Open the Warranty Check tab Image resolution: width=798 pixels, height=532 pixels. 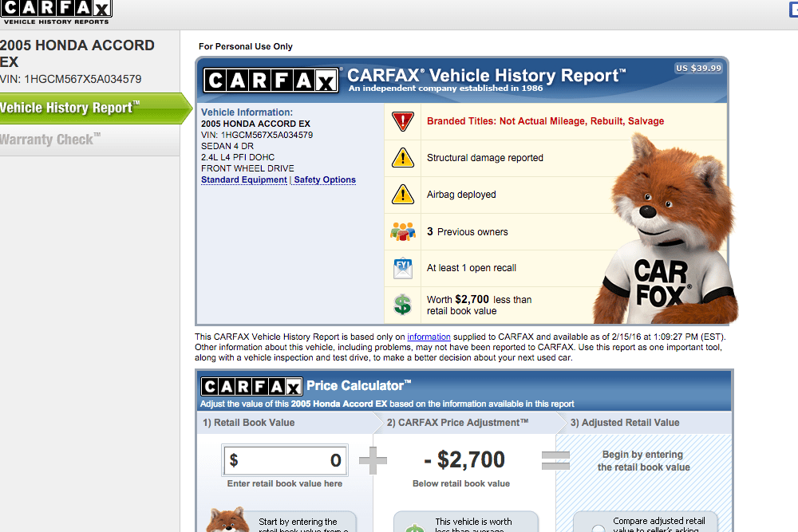[x=89, y=140]
